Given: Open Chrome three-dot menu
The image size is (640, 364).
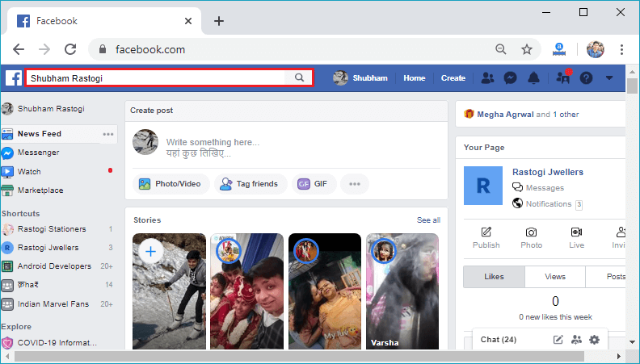Looking at the screenshot, I should [x=621, y=49].
